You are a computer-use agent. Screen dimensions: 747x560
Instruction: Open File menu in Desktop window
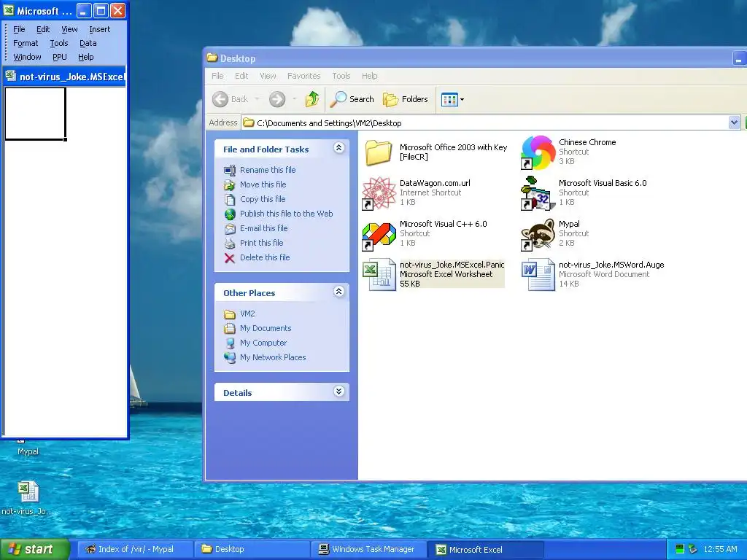click(217, 76)
